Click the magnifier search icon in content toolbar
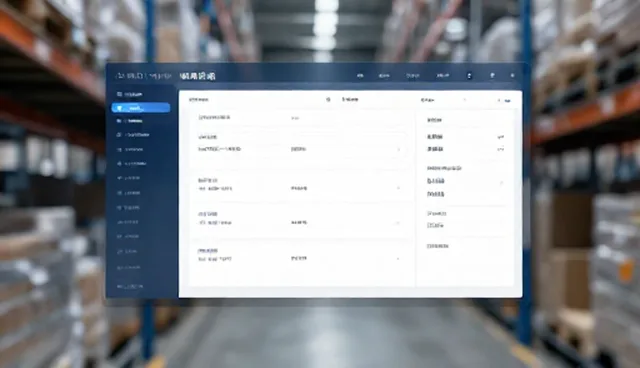This screenshot has width=640, height=368. (x=328, y=99)
